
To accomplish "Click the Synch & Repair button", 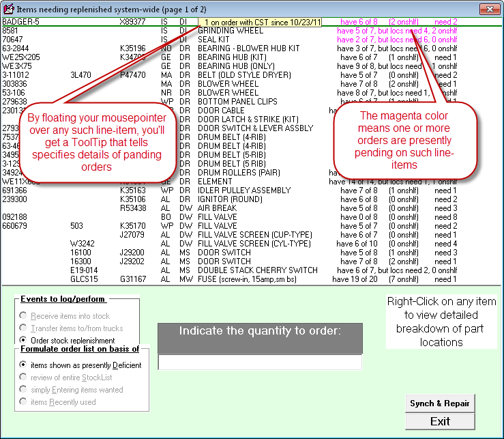I will point(439,403).
